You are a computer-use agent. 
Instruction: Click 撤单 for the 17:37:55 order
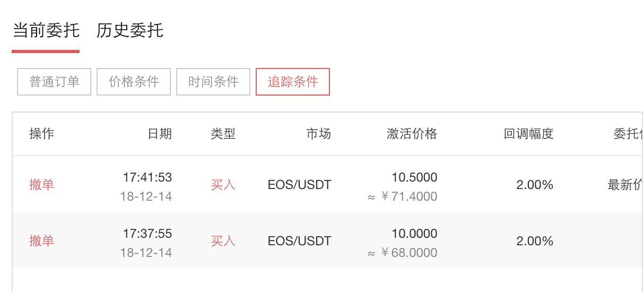pyautogui.click(x=41, y=241)
